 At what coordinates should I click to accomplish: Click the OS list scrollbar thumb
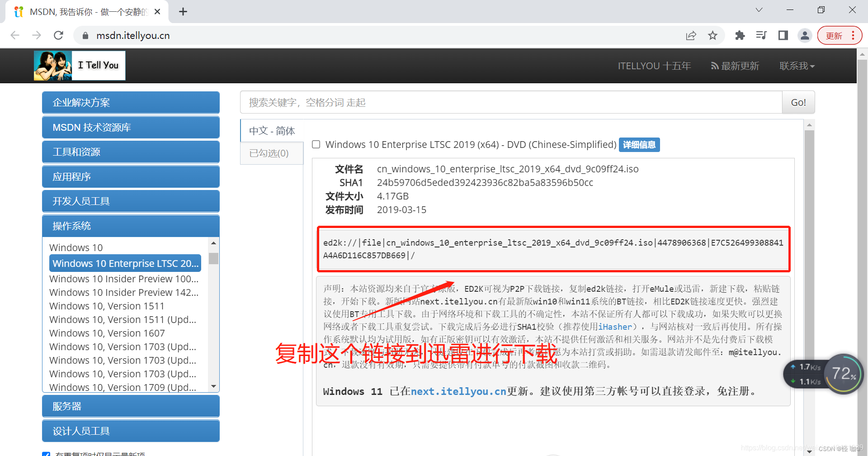coord(213,258)
